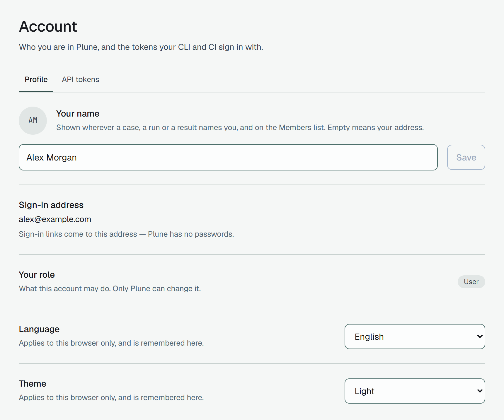
Task: Click the alex@example.com address text
Action: (x=55, y=219)
